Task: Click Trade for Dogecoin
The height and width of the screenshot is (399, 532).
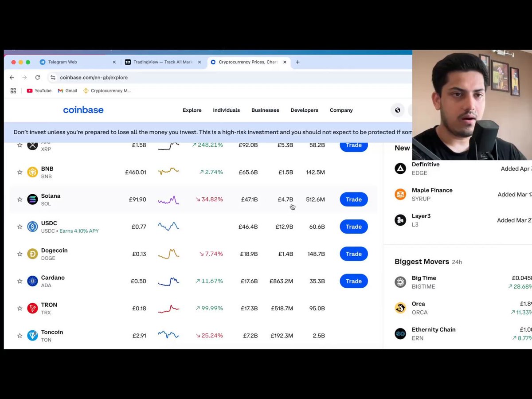Action: pos(354,254)
